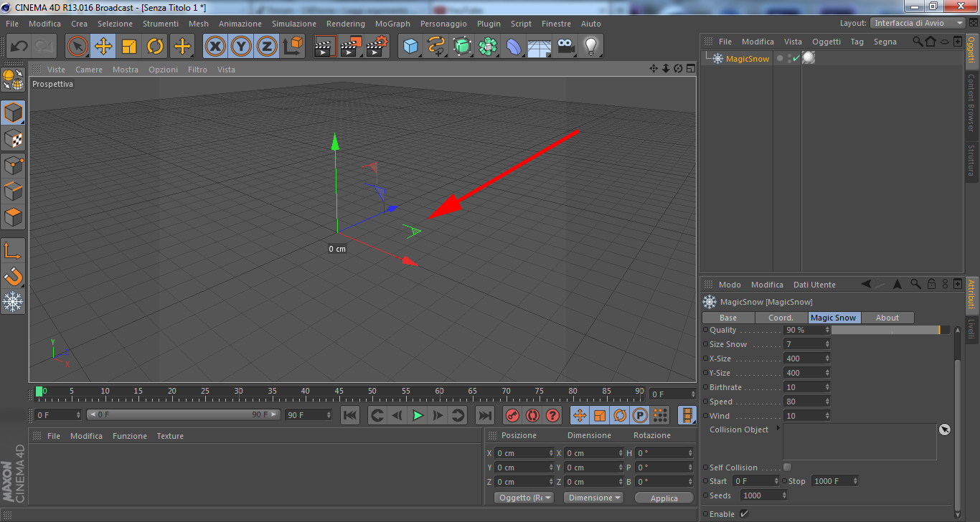The height and width of the screenshot is (522, 980).
Task: Open the Dimensione dropdown in the coordinates panel
Action: [593, 498]
